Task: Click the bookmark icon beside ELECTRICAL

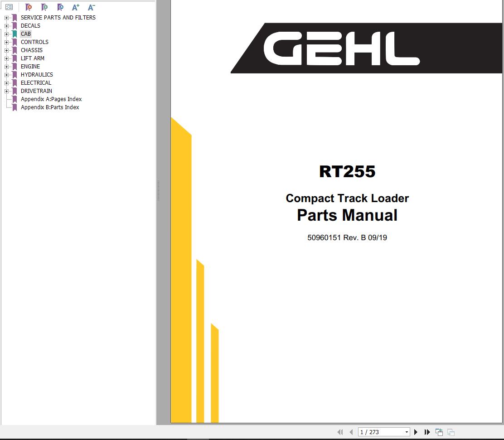Action: [15, 83]
